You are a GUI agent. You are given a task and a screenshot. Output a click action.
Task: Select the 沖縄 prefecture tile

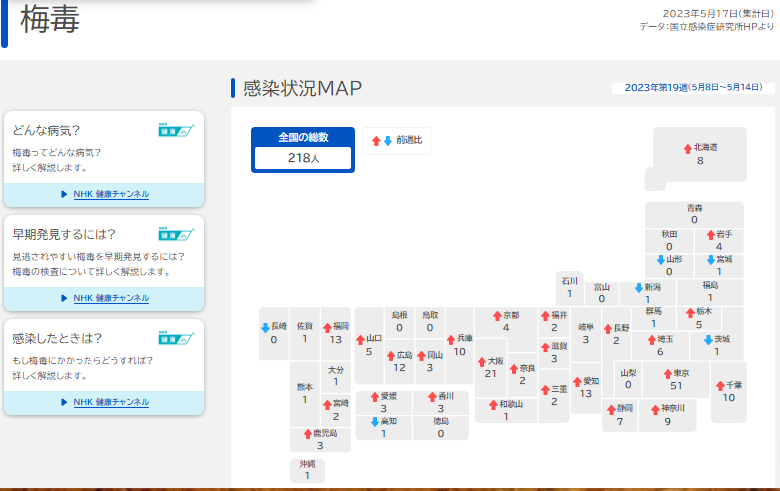pyautogui.click(x=307, y=470)
